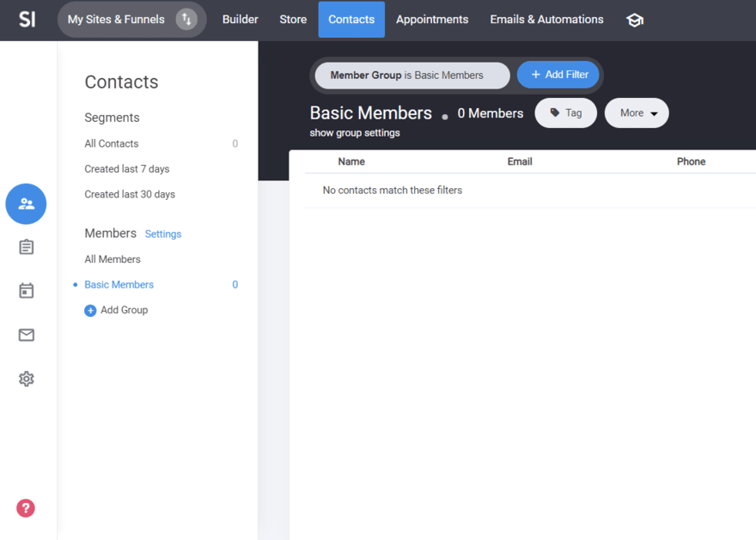The width and height of the screenshot is (756, 540).
Task: Click the No contacts match these filters text
Action: (393, 191)
